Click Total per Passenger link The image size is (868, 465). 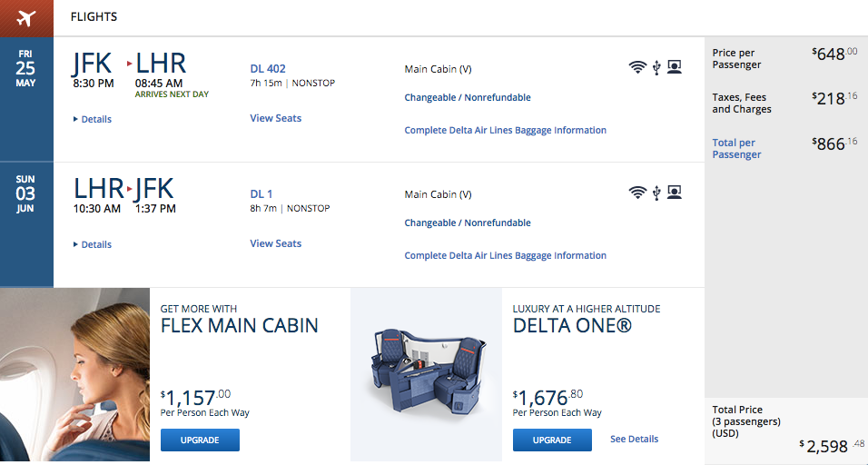click(x=736, y=149)
